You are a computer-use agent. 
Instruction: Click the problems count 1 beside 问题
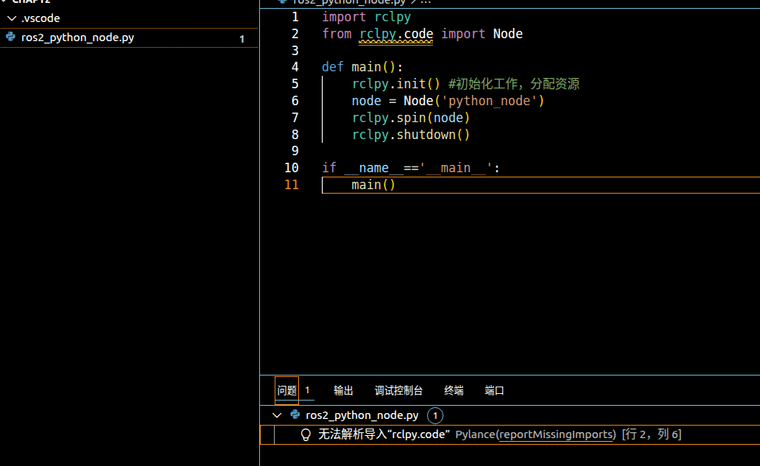(x=307, y=390)
